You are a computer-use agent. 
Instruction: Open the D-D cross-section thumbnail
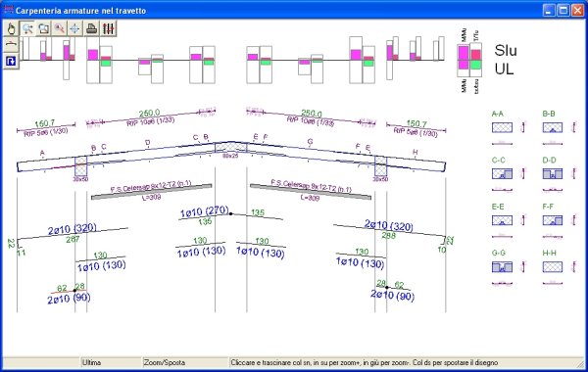pos(553,174)
